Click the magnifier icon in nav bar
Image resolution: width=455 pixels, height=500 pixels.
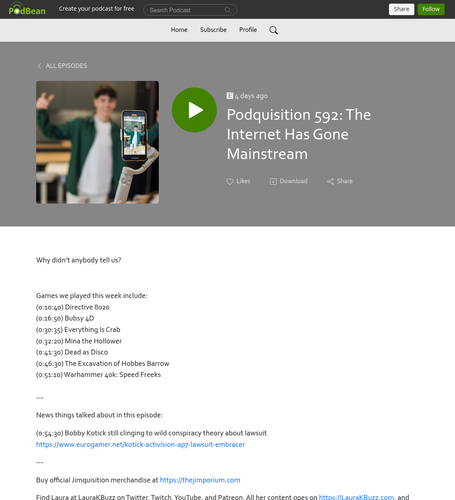pos(273,30)
